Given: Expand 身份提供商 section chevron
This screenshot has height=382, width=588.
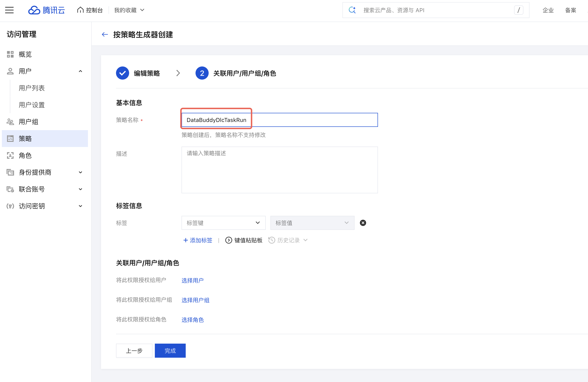Looking at the screenshot, I should (80, 172).
